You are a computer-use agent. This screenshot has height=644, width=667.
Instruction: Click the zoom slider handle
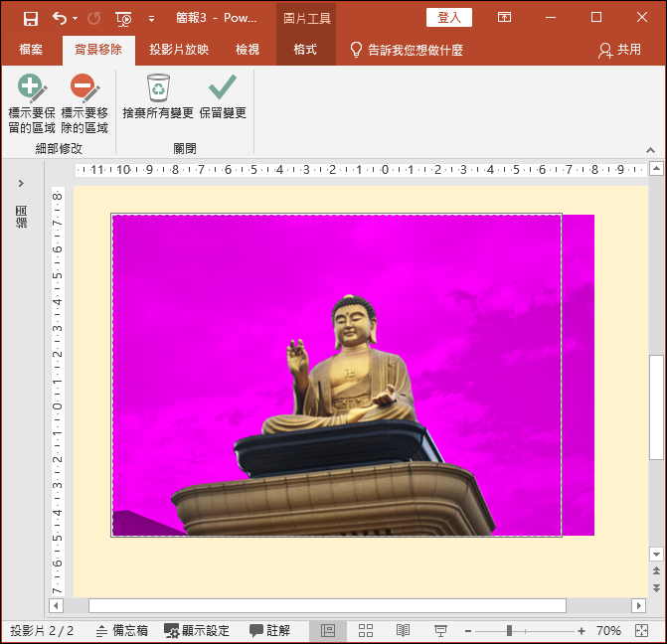tap(509, 631)
